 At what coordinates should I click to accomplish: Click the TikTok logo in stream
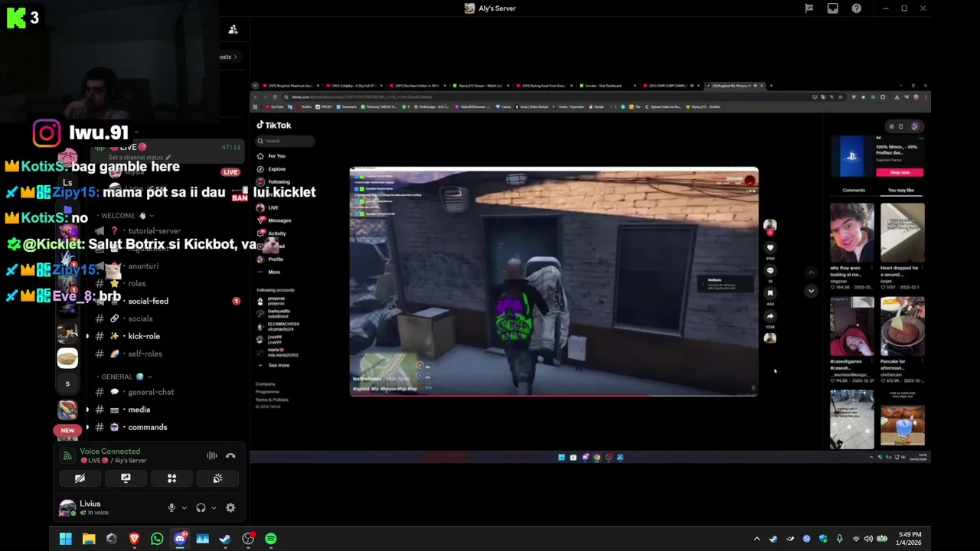click(x=273, y=125)
